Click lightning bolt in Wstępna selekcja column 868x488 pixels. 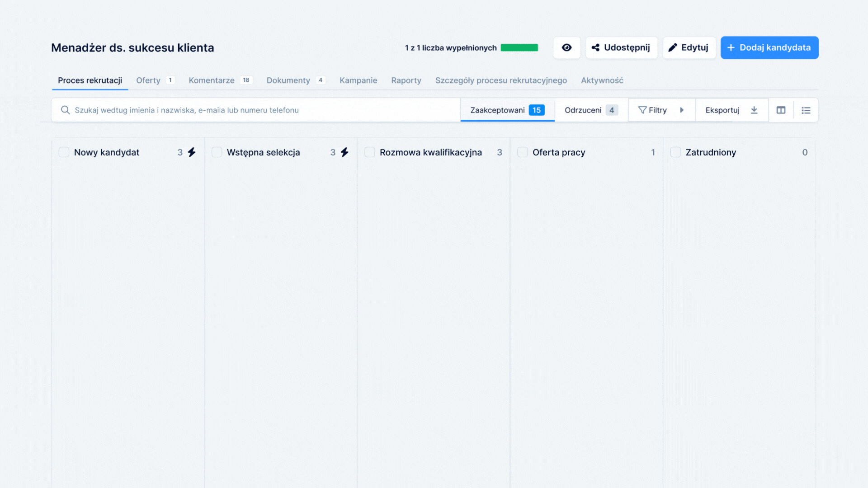click(x=344, y=152)
